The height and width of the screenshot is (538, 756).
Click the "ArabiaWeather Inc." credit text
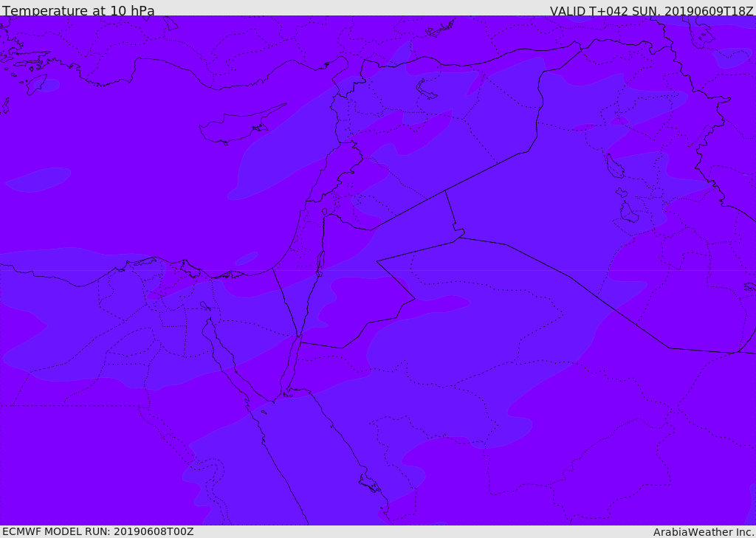[704, 532]
